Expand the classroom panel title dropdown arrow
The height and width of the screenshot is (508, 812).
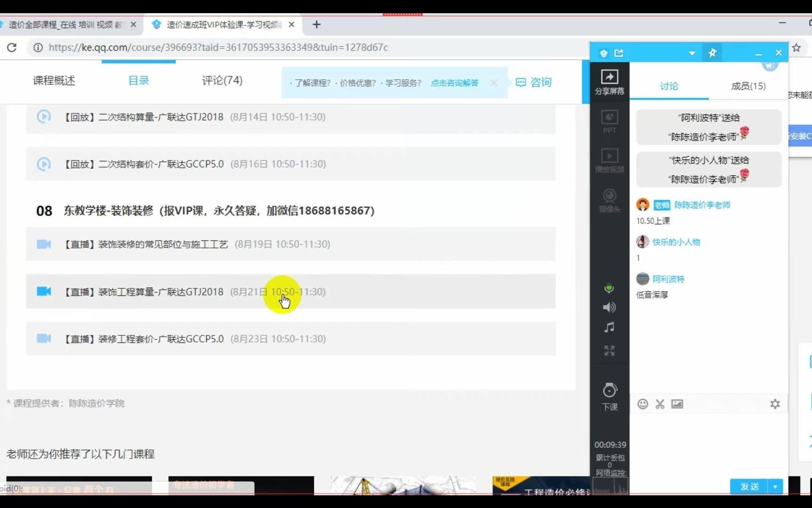click(x=692, y=53)
